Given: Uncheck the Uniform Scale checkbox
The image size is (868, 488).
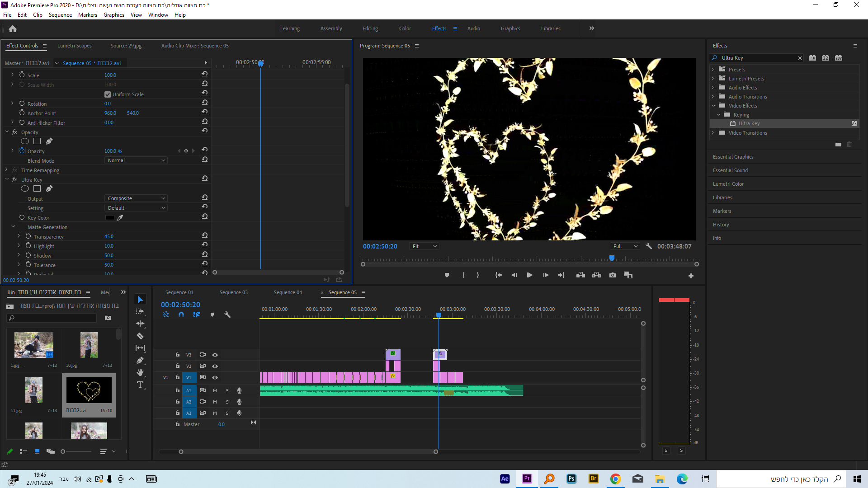Looking at the screenshot, I should click(x=108, y=94).
